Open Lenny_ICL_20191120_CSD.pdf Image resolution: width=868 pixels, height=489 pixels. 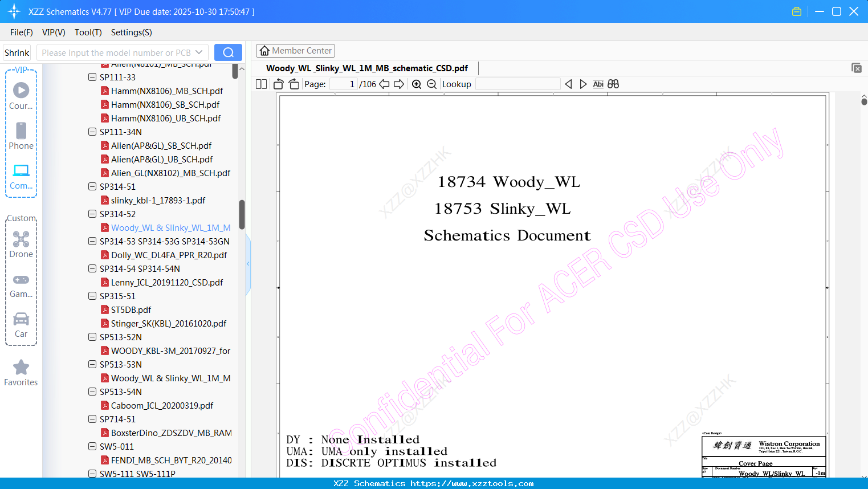[x=167, y=282]
